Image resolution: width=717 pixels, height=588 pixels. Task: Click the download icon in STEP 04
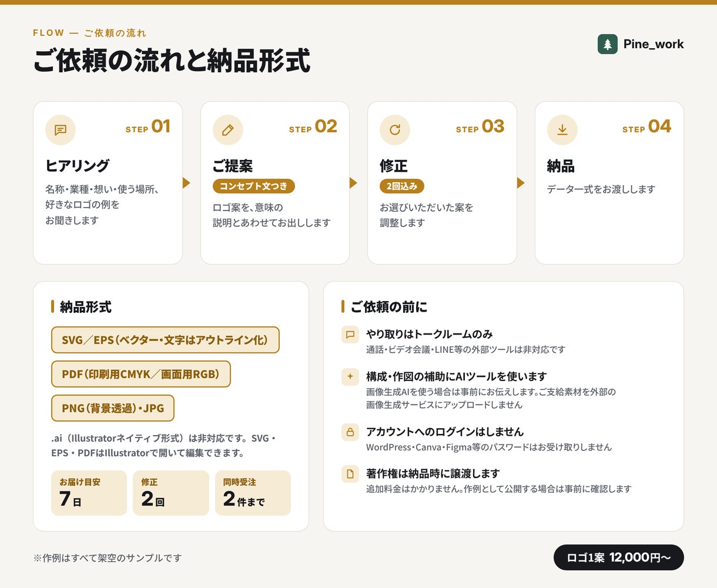coord(562,130)
